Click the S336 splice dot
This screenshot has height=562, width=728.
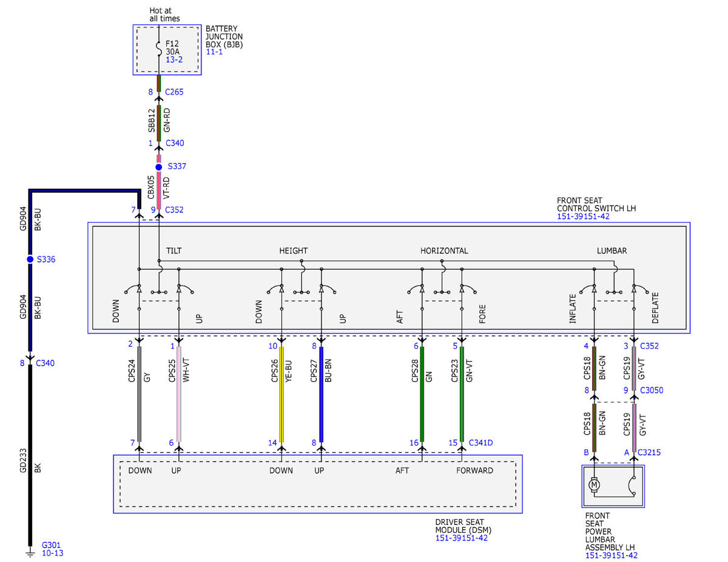[x=30, y=259]
